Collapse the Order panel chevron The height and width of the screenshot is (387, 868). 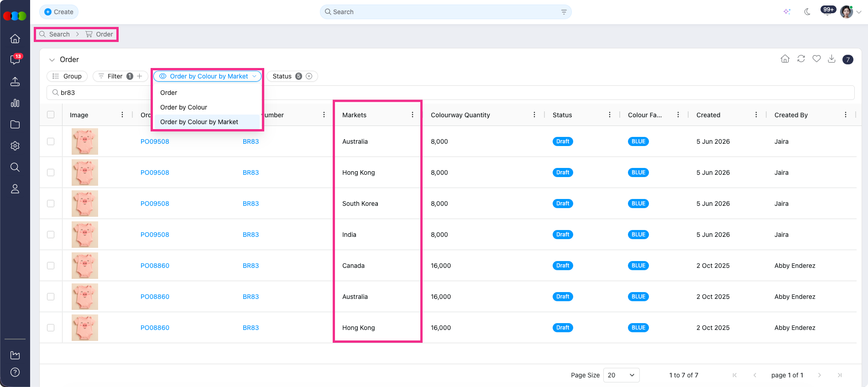tap(52, 60)
